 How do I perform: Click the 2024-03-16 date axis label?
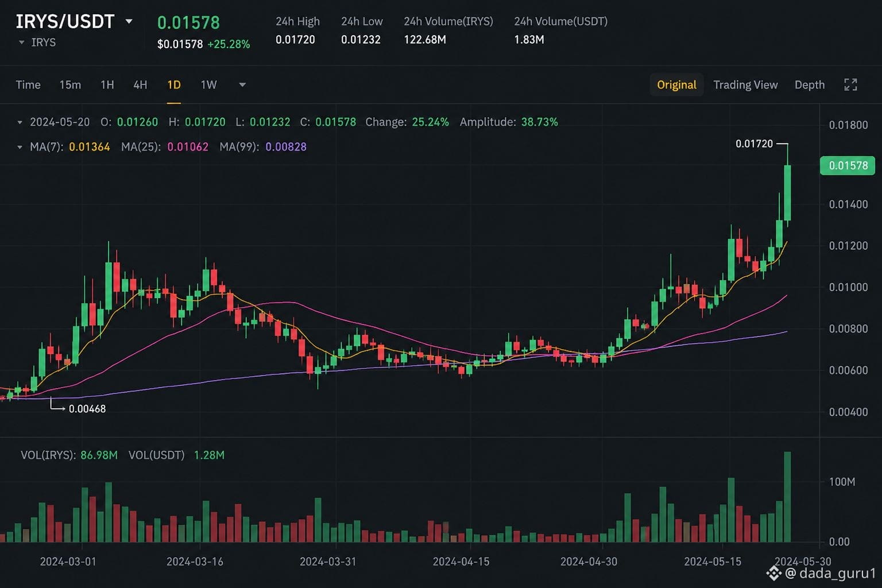click(195, 562)
